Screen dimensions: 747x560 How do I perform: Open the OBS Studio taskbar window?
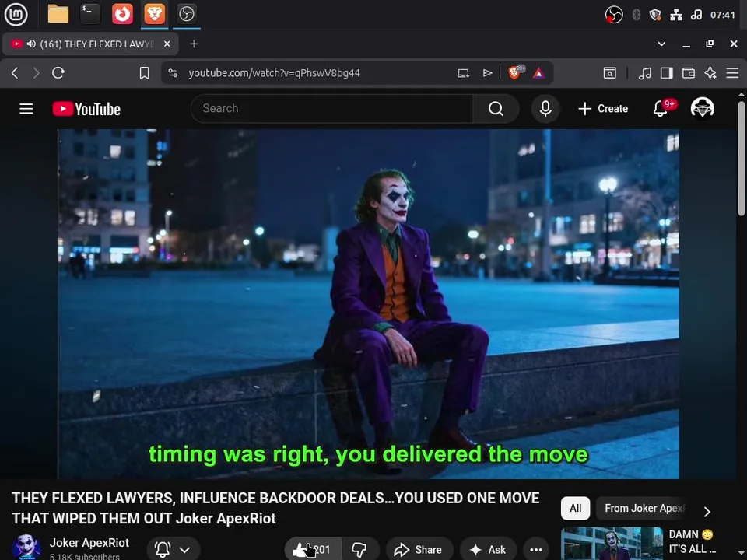pos(186,14)
